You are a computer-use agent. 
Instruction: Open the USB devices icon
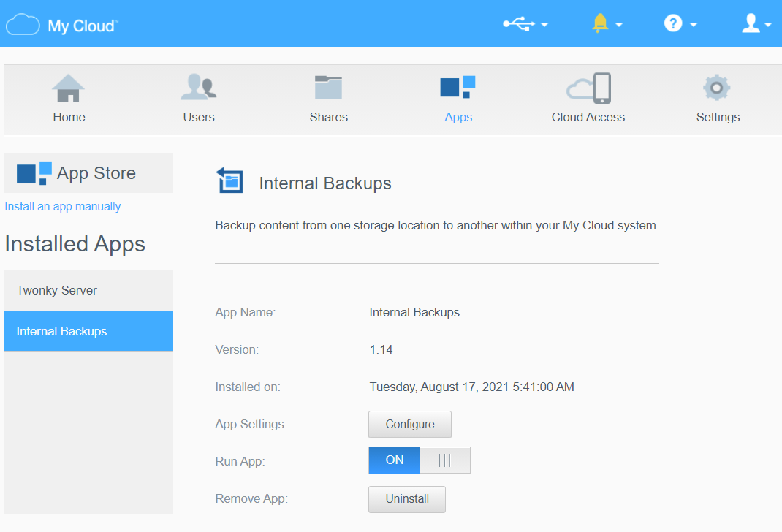(519, 23)
